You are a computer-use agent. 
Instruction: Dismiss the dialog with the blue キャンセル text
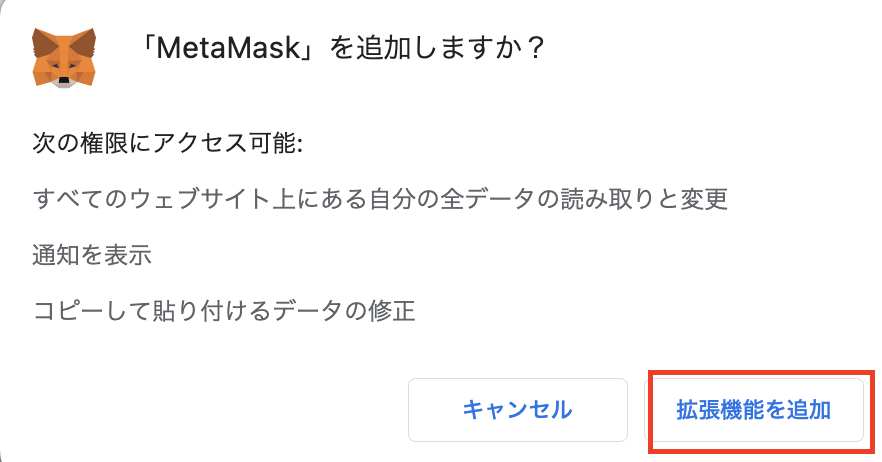click(517, 410)
